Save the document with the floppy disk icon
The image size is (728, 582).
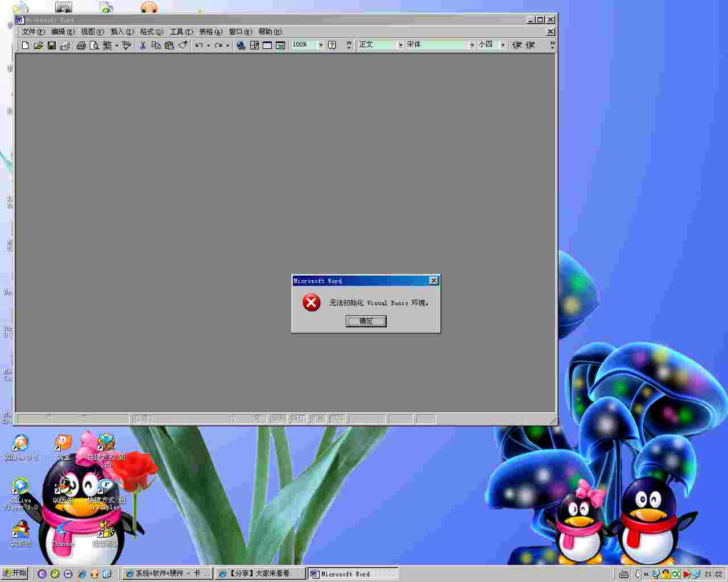pos(51,45)
